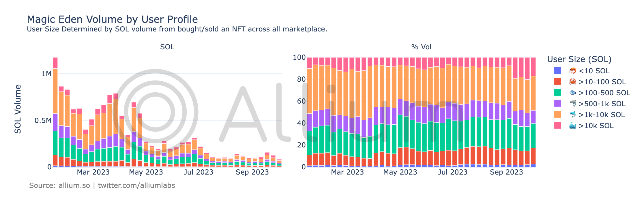Click blue swatch for <10 SOL legend
Screen dimensions: 644x206
point(557,71)
